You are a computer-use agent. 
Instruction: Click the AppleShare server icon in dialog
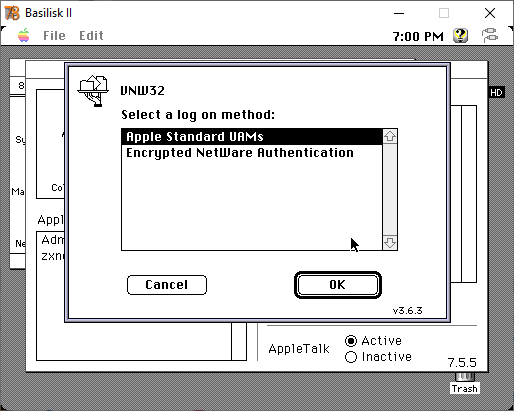[x=93, y=91]
